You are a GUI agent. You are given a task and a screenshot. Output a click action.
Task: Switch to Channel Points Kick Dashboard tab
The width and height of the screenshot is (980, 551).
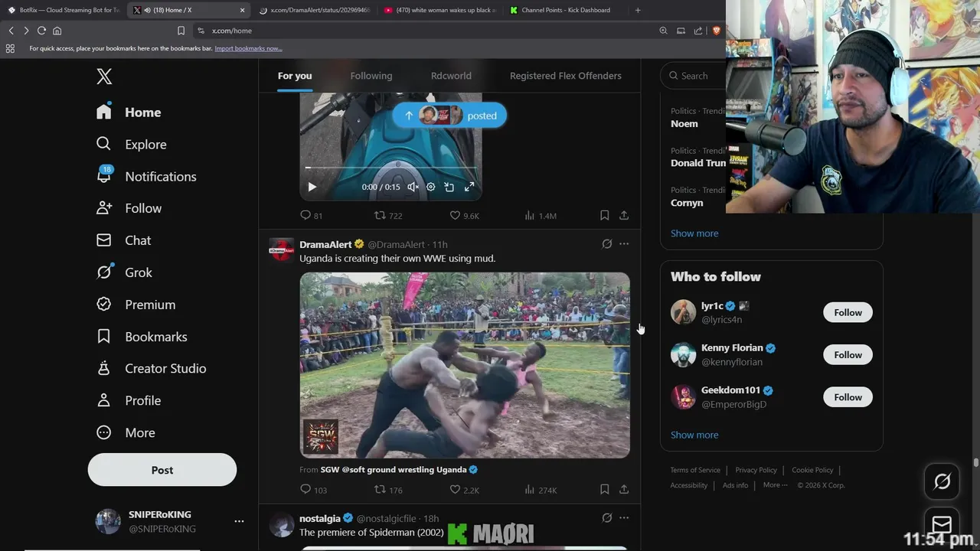click(x=565, y=10)
